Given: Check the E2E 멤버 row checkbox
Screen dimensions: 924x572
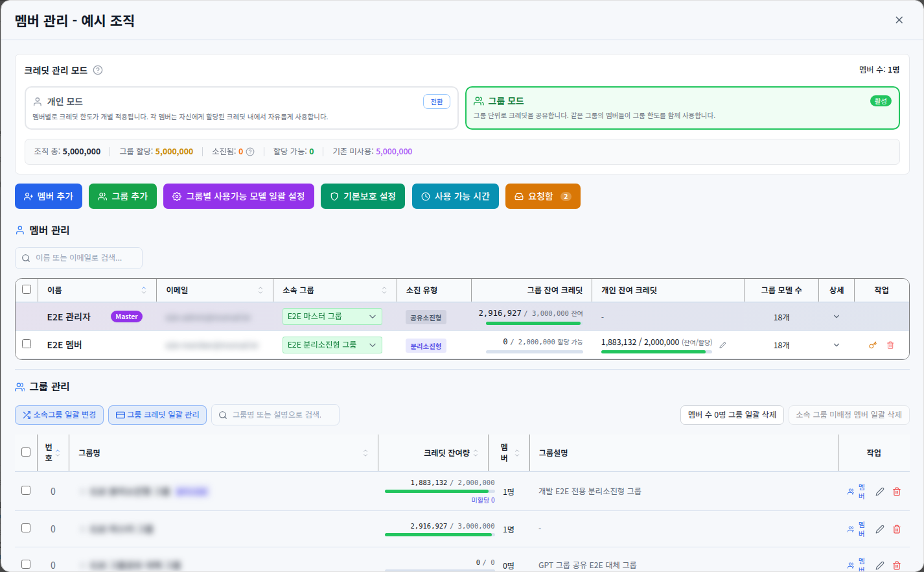Looking at the screenshot, I should [27, 344].
